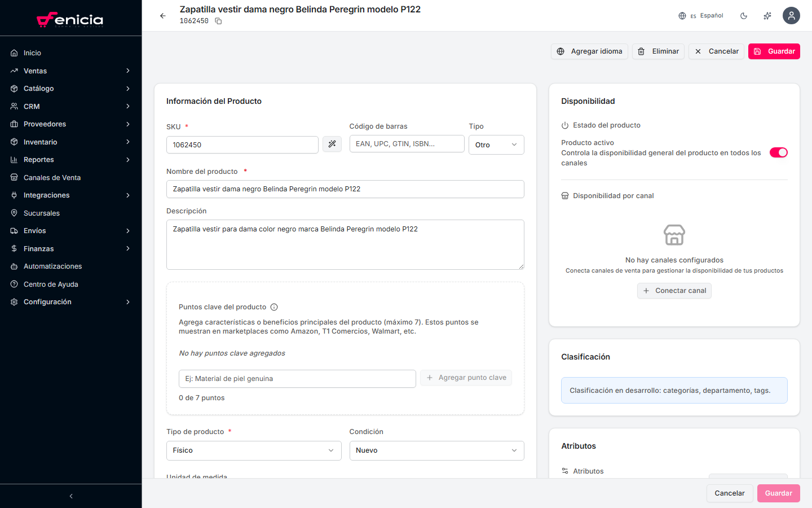Open the Español language selector
Image resolution: width=812 pixels, height=508 pixels.
pyautogui.click(x=701, y=16)
